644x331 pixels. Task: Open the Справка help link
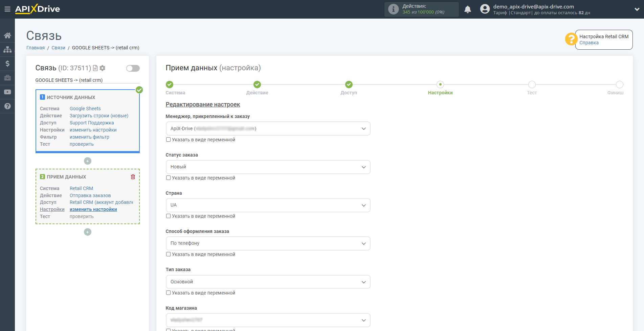[589, 43]
